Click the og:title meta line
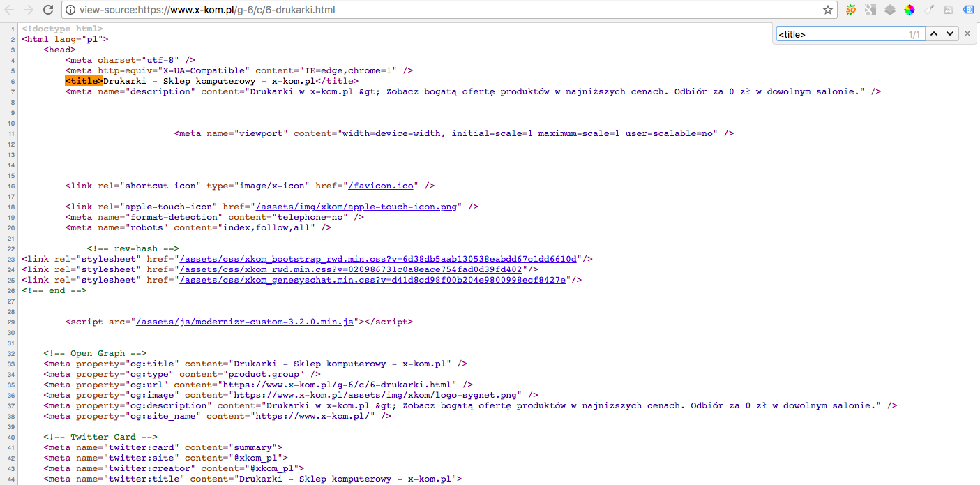The height and width of the screenshot is (485, 980). pyautogui.click(x=255, y=364)
